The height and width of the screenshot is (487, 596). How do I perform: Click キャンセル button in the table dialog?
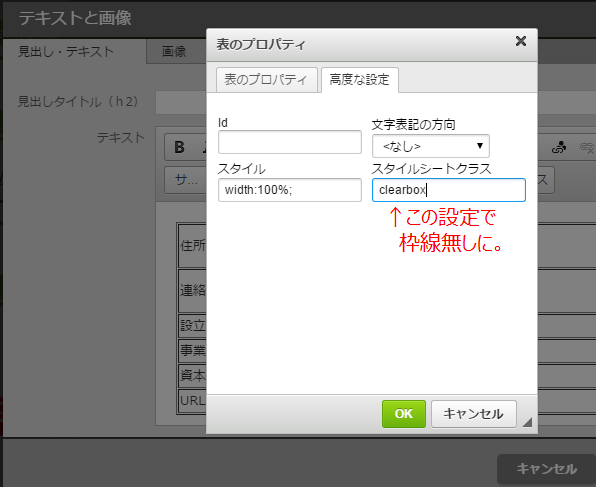[x=474, y=414]
